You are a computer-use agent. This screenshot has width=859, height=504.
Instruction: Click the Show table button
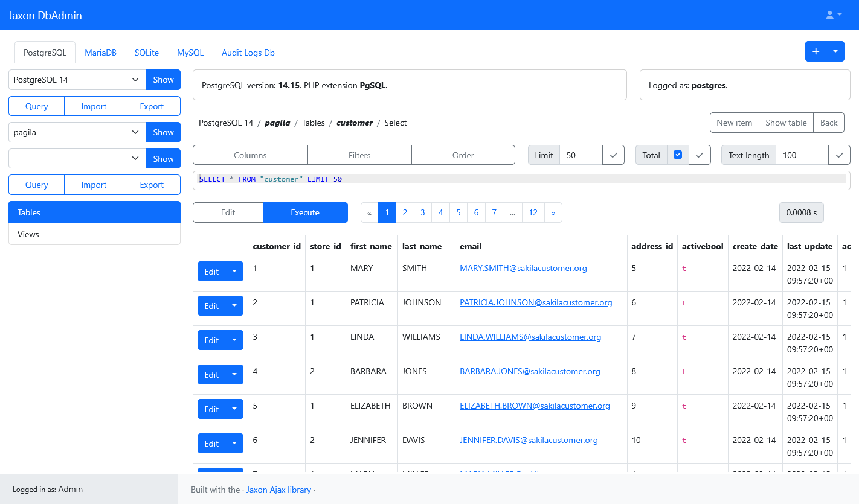pyautogui.click(x=786, y=123)
